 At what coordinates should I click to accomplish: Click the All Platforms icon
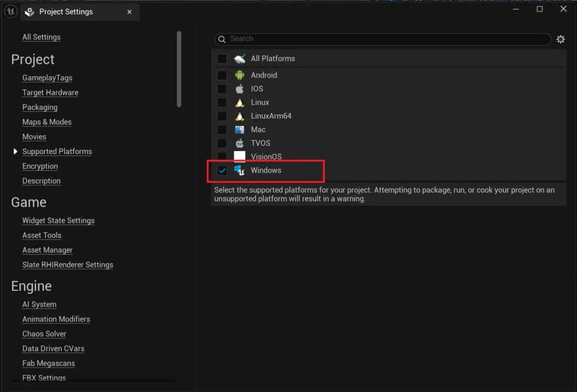(x=240, y=59)
